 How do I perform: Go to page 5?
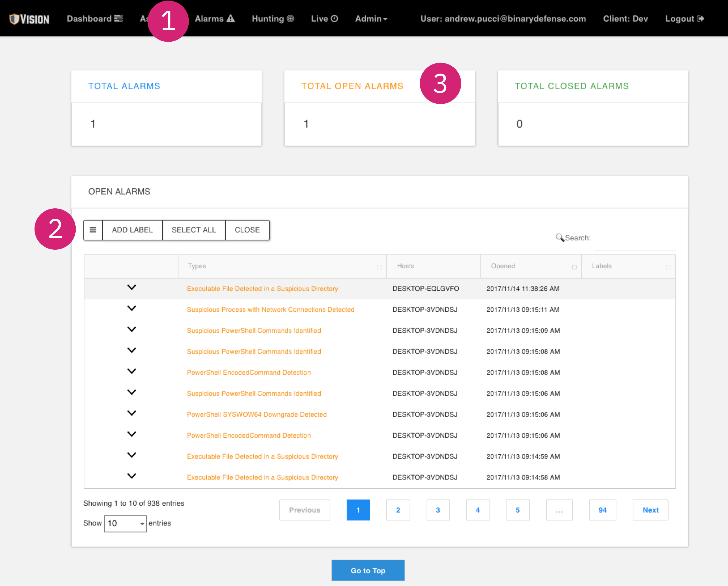click(518, 510)
